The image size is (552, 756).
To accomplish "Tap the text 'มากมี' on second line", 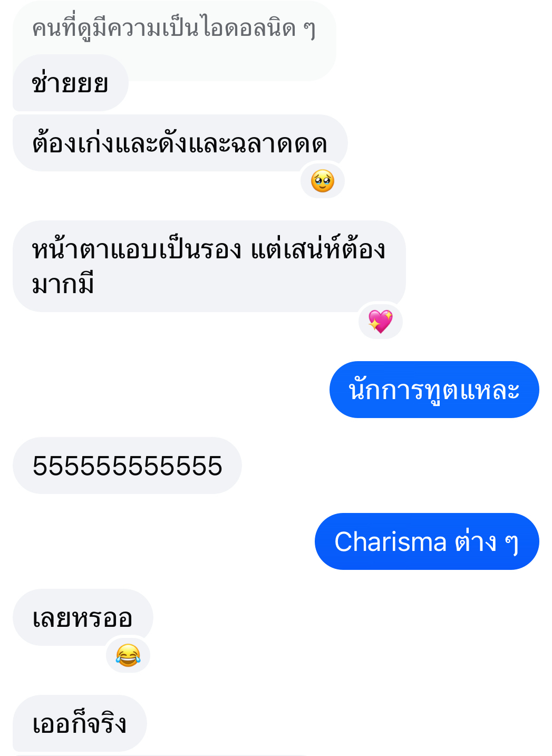I will 63,284.
